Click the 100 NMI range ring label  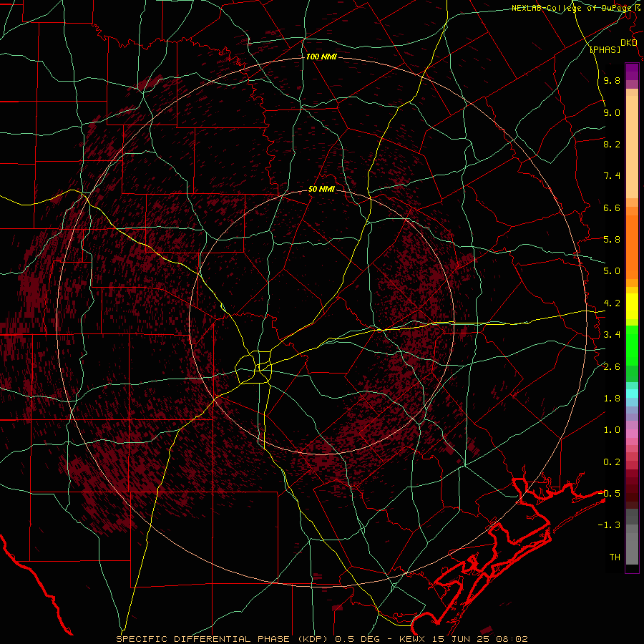pos(321,57)
